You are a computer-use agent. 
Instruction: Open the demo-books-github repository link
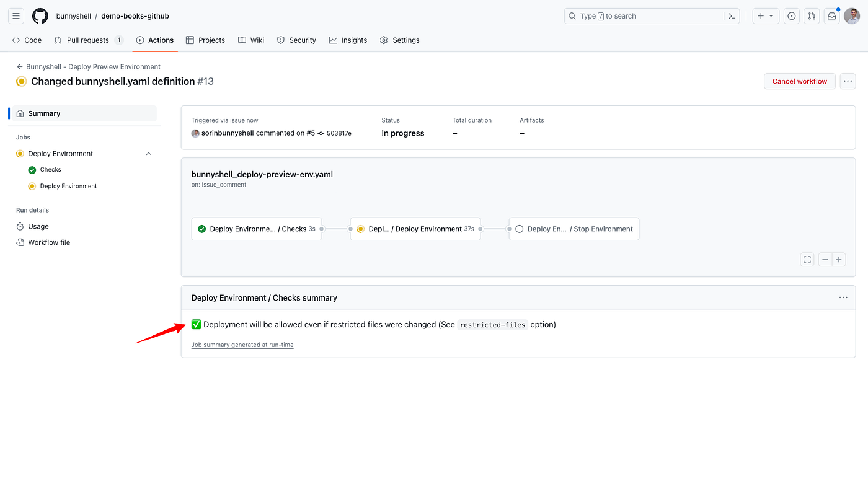[x=135, y=16]
